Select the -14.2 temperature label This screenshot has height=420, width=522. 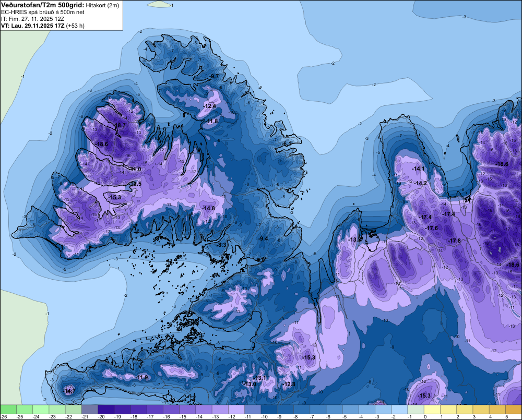coord(420,183)
